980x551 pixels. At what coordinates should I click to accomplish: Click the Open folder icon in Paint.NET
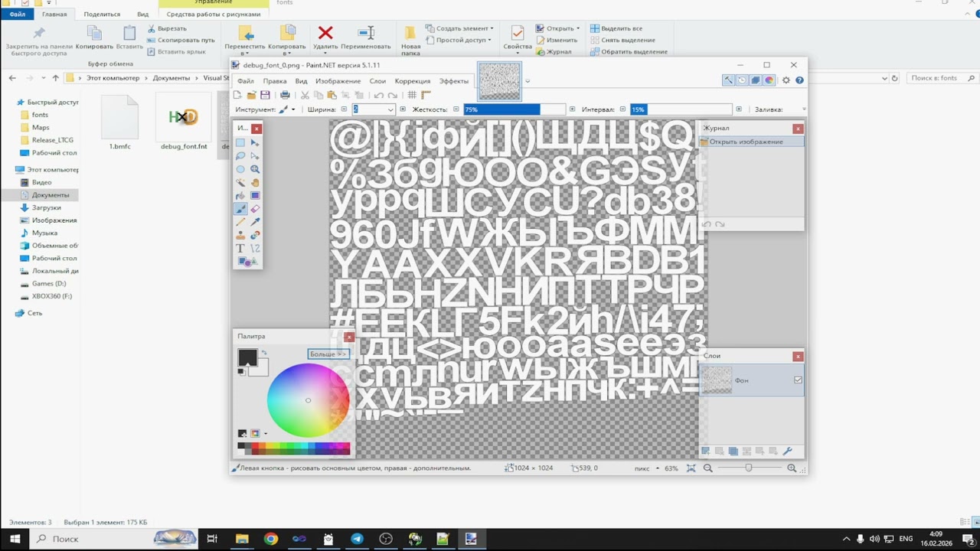coord(251,95)
